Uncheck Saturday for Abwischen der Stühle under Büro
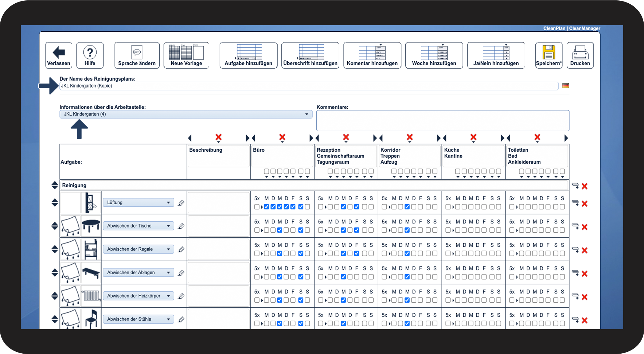This screenshot has height=354, width=644. point(301,323)
